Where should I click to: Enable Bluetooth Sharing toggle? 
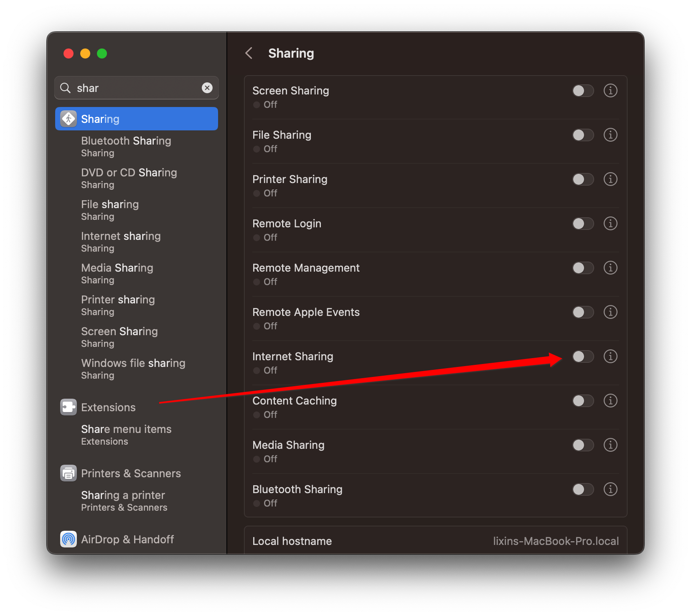(583, 489)
